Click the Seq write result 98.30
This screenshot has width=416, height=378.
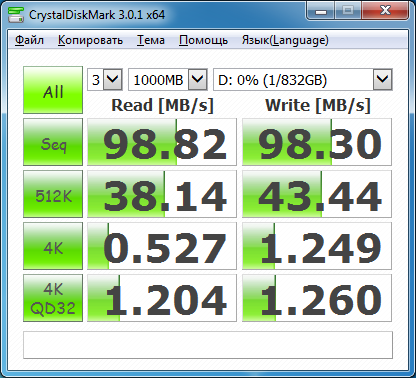coord(317,142)
